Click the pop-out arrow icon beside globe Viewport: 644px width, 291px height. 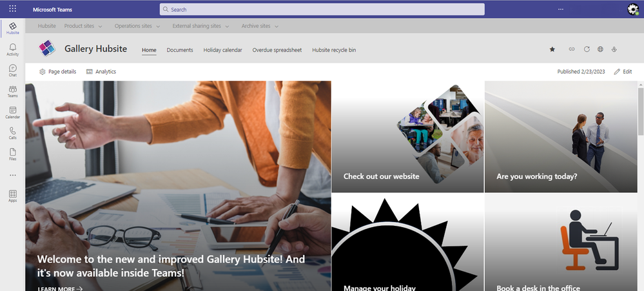pyautogui.click(x=614, y=49)
